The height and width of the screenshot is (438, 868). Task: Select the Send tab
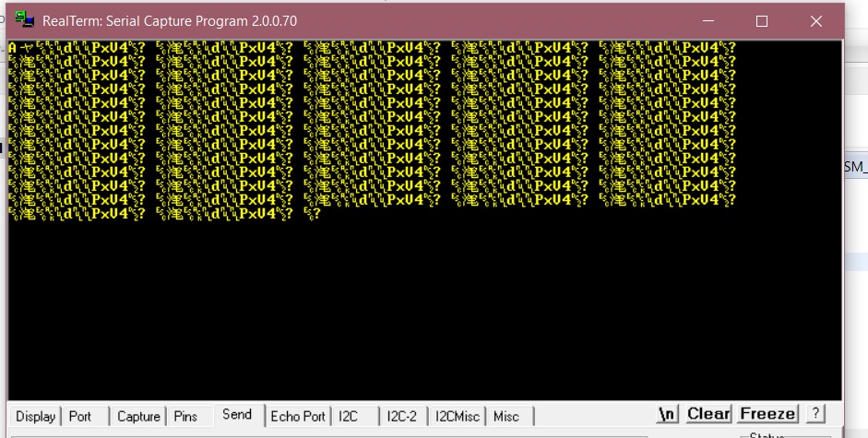coord(237,415)
